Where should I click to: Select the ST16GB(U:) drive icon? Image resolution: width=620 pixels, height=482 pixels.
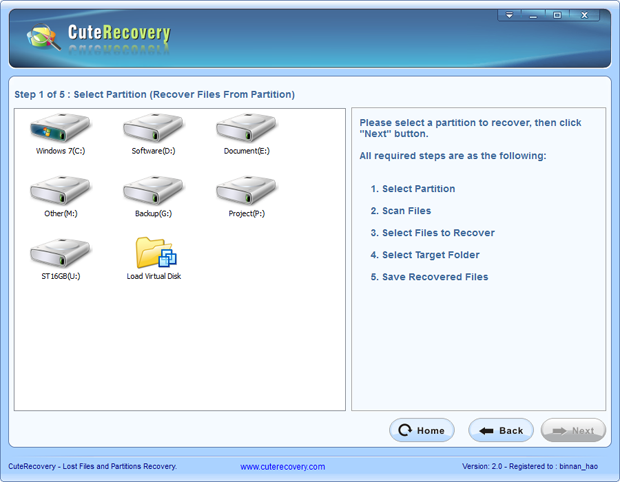click(60, 253)
